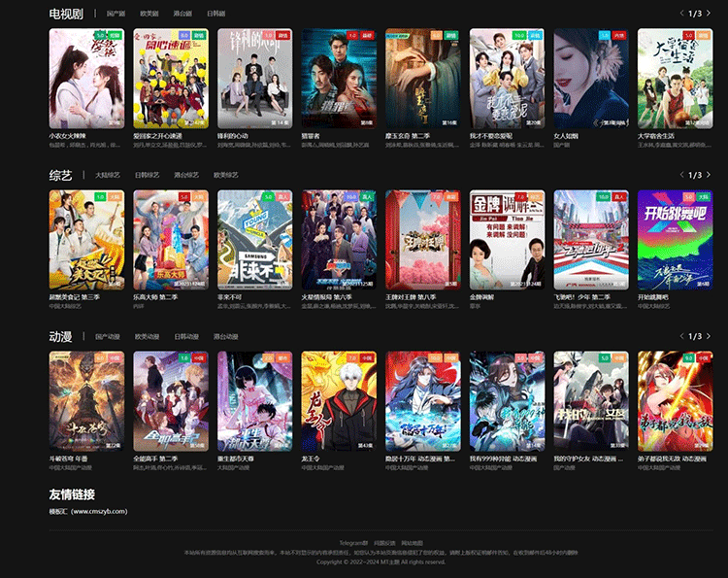This screenshot has width=728, height=578.
Task: Click the 非来不可 title text
Action: coord(230,297)
